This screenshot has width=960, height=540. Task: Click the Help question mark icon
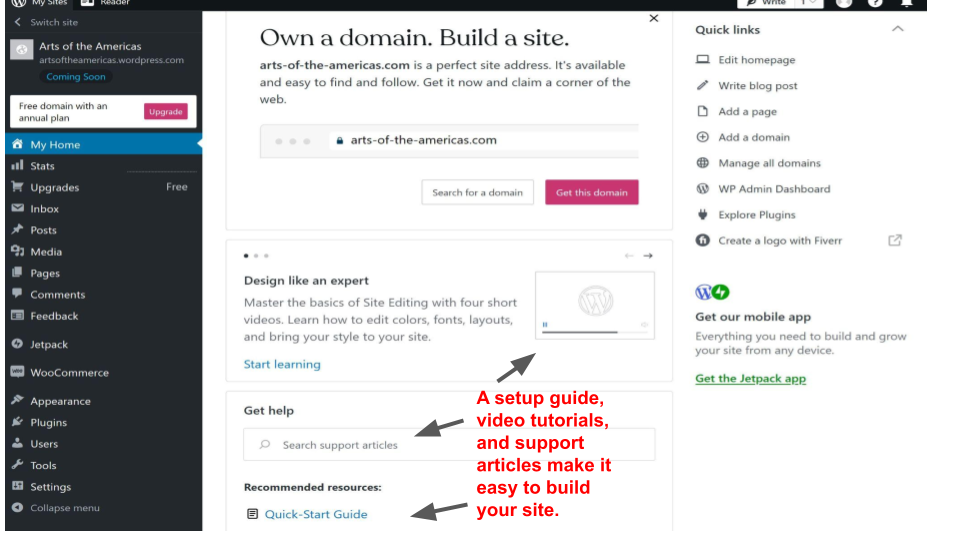pos(876,2)
